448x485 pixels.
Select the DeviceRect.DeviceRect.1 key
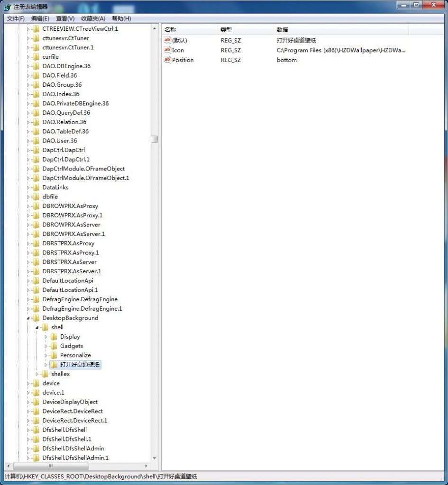click(74, 421)
